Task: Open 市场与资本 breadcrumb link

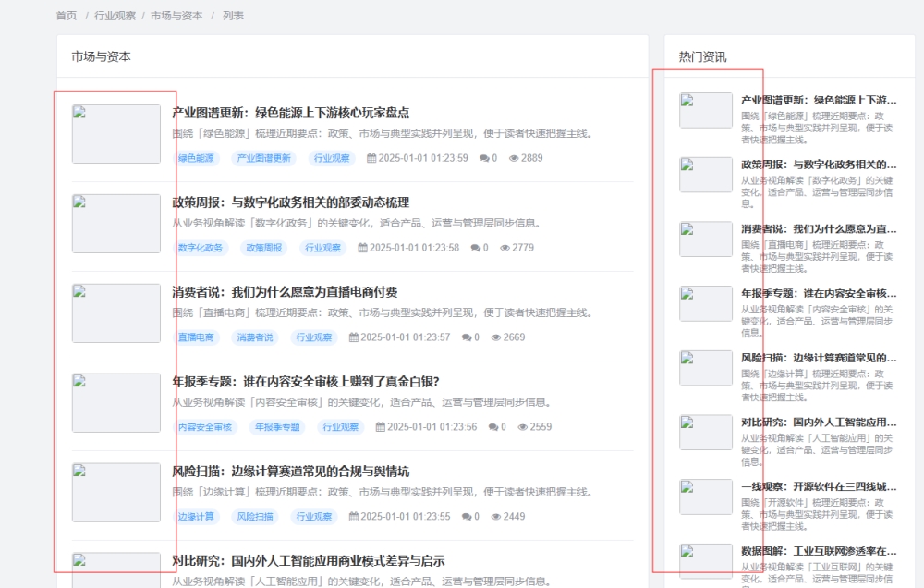Action: [176, 16]
